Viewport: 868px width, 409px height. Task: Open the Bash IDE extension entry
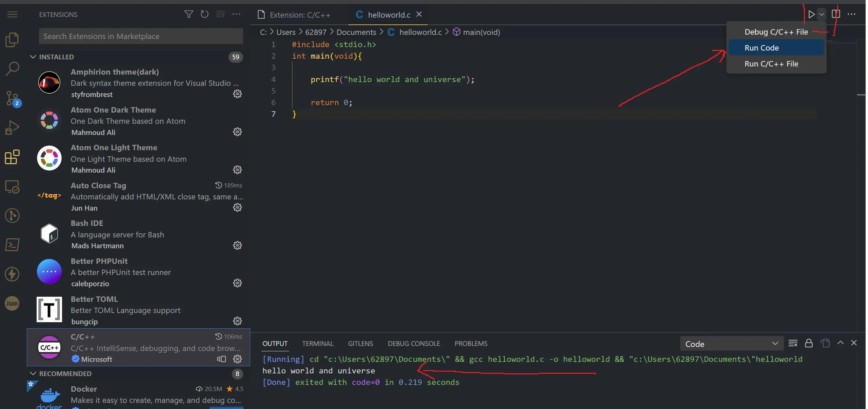(x=138, y=234)
